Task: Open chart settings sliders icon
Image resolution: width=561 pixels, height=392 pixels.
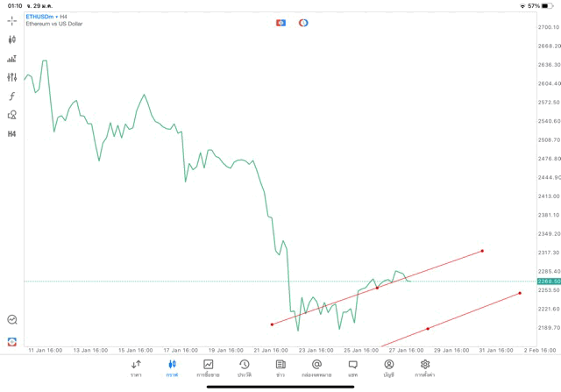Action: pos(12,77)
